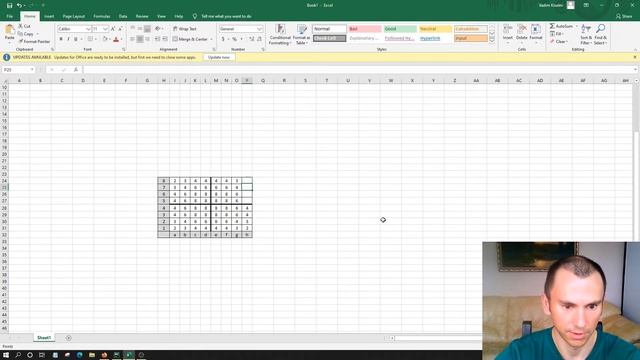Click Merge & Center
This screenshot has height=360, width=640.
(190, 39)
